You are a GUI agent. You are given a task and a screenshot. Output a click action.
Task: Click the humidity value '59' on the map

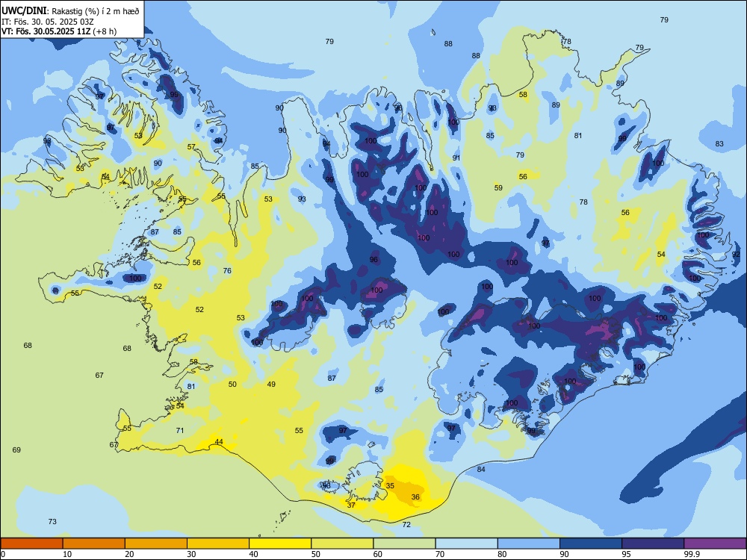(x=498, y=187)
